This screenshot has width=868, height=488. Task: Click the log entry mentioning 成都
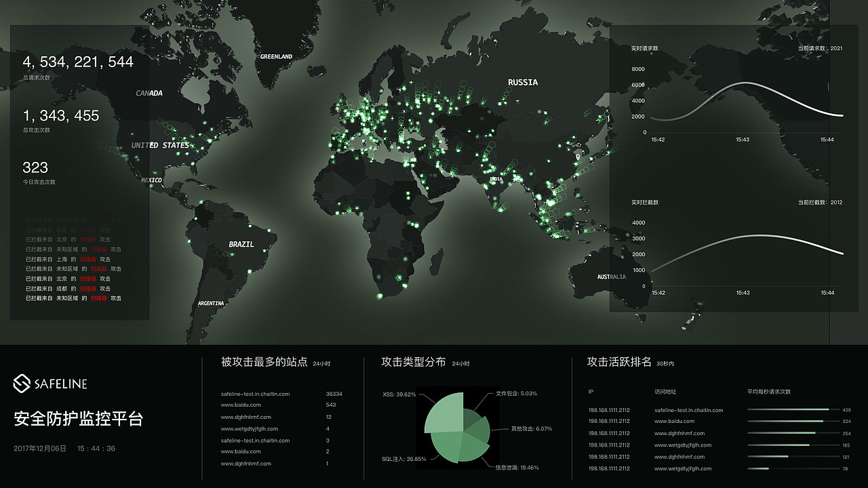tap(68, 288)
